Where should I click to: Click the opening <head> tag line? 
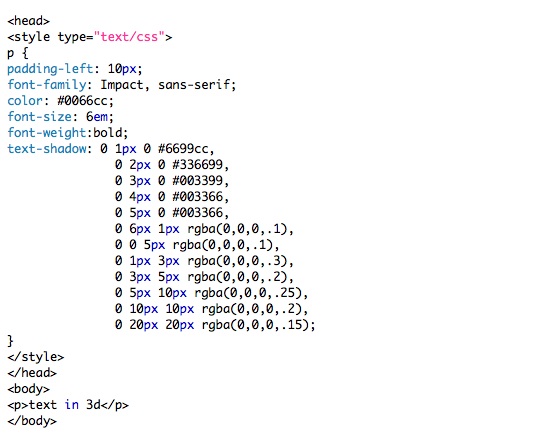coord(28,21)
